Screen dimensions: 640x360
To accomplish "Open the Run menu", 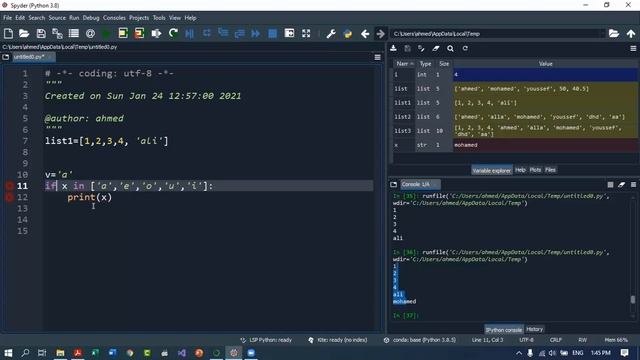I will [74, 18].
